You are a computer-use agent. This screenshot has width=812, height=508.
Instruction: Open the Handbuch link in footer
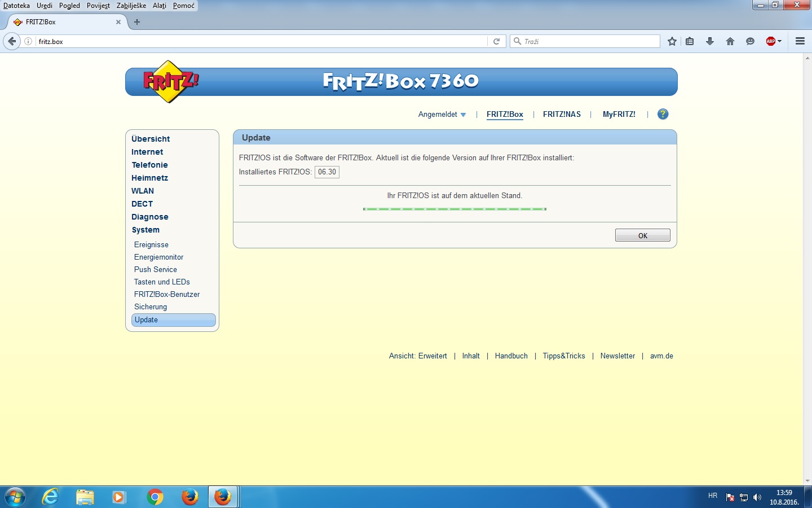(511, 356)
